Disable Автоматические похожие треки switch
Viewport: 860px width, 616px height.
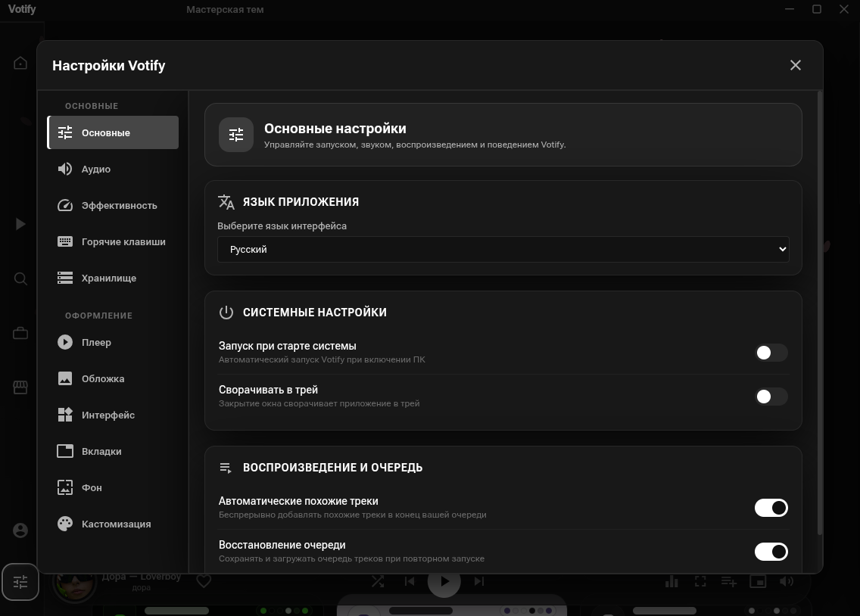click(771, 508)
